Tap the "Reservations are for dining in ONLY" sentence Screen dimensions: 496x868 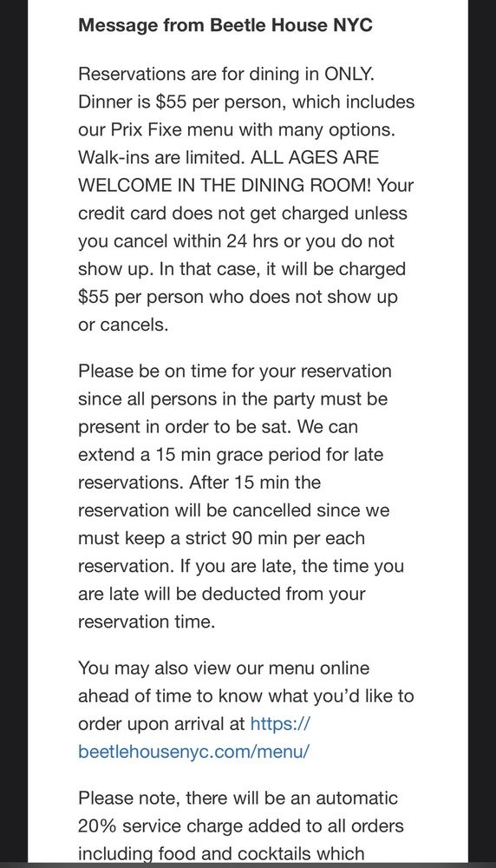(226, 74)
